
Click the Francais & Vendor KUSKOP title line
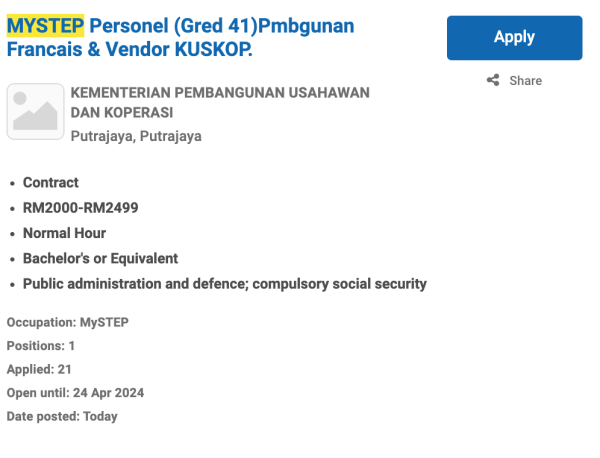(x=130, y=47)
